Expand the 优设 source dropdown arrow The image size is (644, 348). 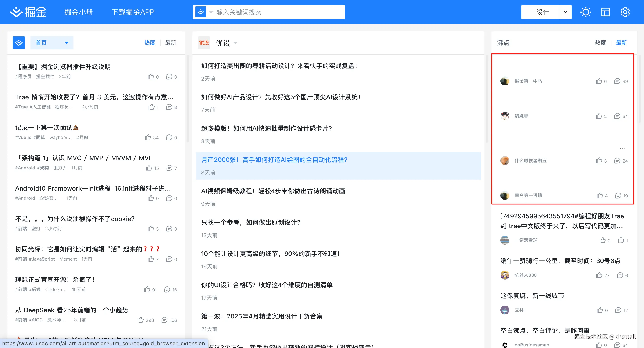pos(236,43)
